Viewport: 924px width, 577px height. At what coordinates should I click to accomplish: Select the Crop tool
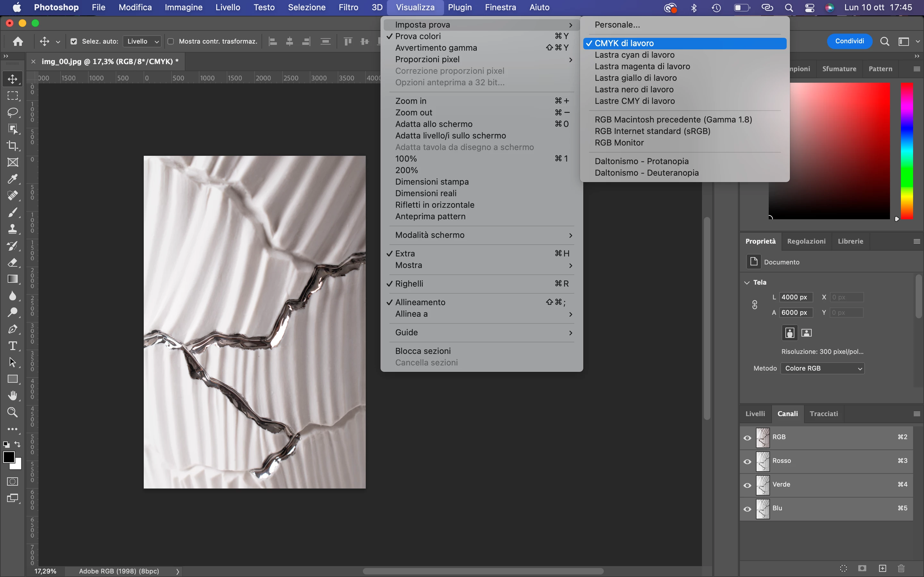pyautogui.click(x=13, y=146)
